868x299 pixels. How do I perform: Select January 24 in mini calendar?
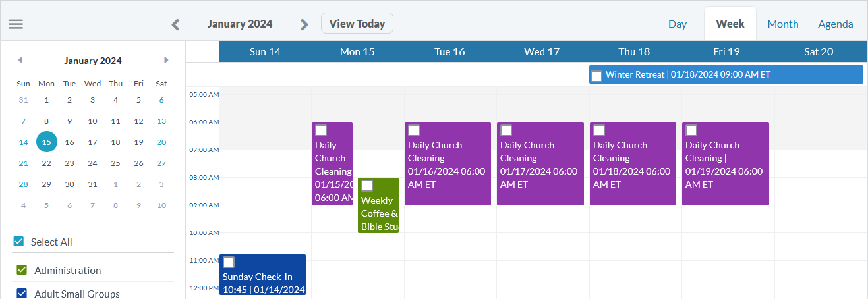pos(92,163)
